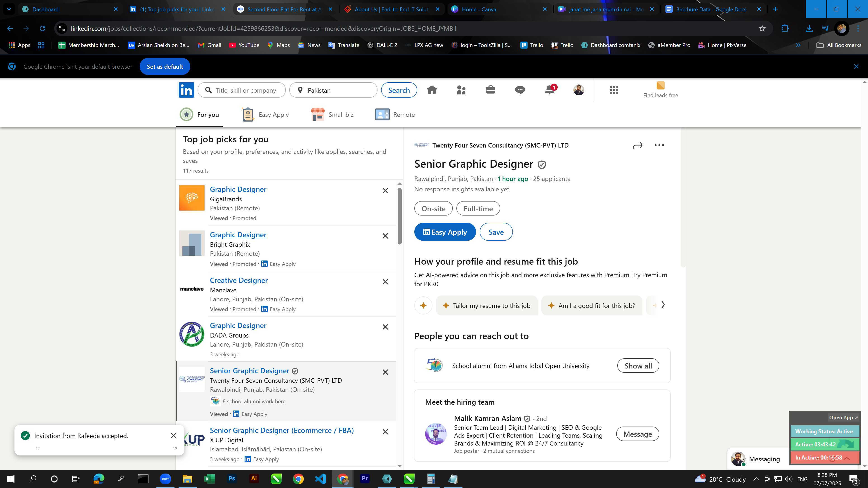Open Twenty Four Seven Consultancy company link
The image size is (868, 488).
click(x=500, y=145)
